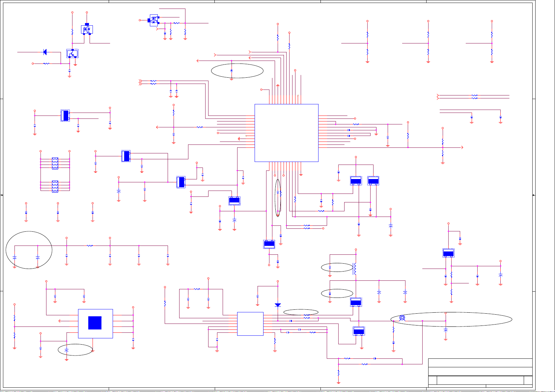The image size is (555, 392).
Task: Select the NPN transistor in the dashed box
Action: (72, 53)
